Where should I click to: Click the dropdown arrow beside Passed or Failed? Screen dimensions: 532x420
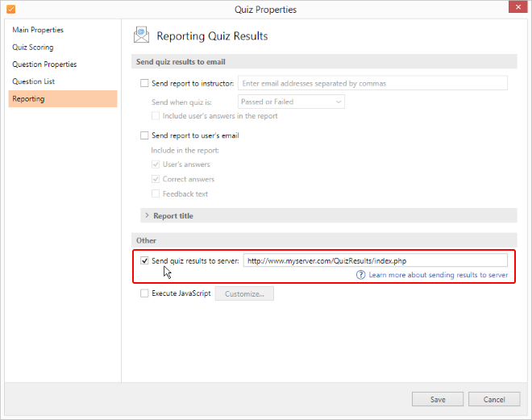pyautogui.click(x=339, y=102)
